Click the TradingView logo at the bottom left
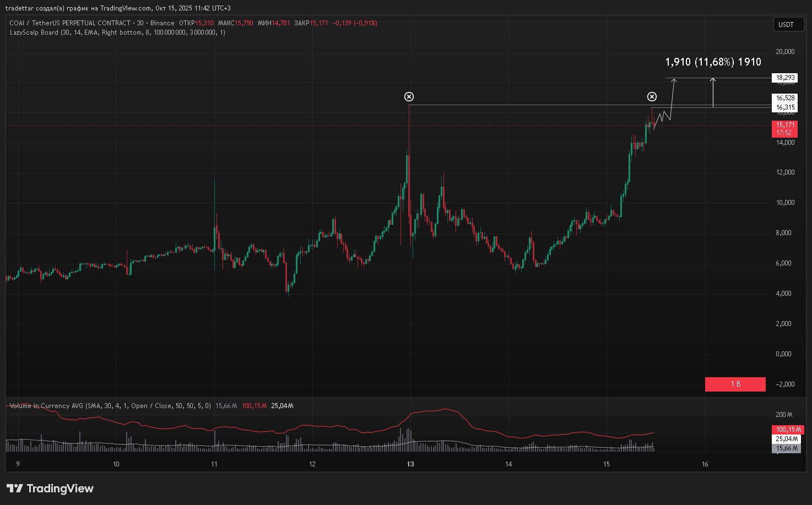812x505 pixels. [50, 488]
